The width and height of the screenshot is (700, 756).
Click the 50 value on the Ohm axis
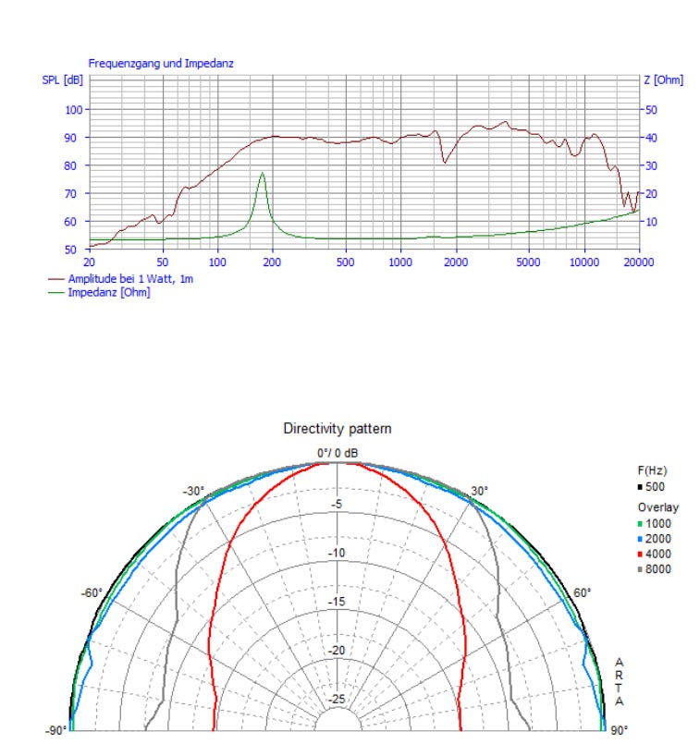pyautogui.click(x=651, y=110)
